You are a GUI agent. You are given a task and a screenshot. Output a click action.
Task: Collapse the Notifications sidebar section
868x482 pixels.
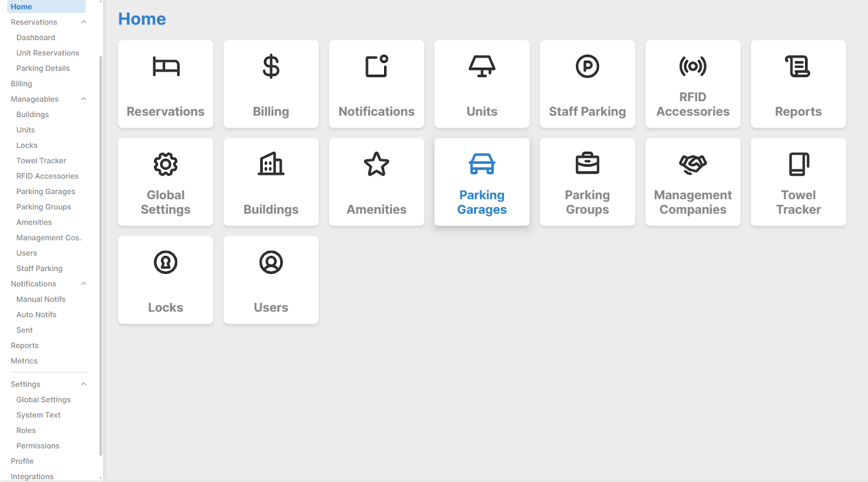pos(84,284)
